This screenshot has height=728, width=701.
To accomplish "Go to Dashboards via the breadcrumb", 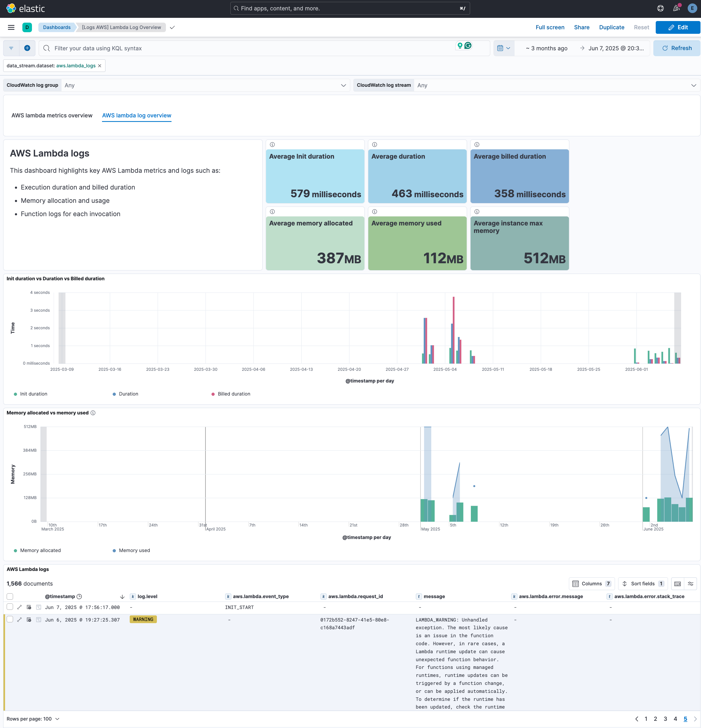I will [x=56, y=27].
